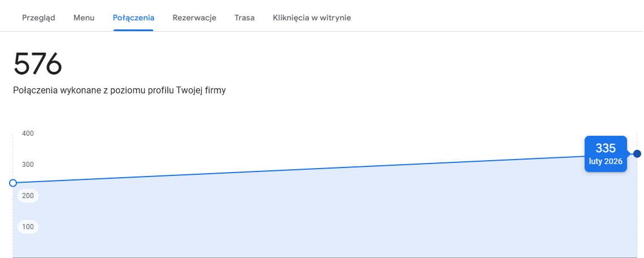Click the 400 y-axis label

point(28,133)
